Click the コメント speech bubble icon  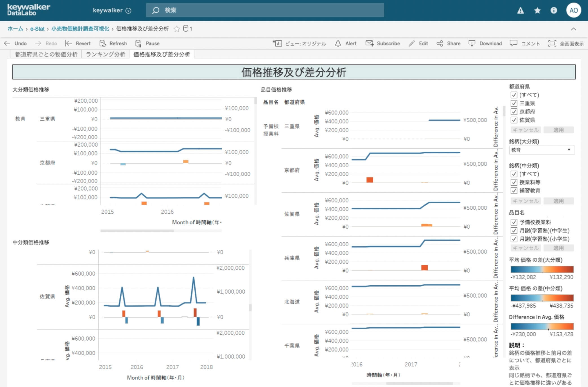pos(514,43)
